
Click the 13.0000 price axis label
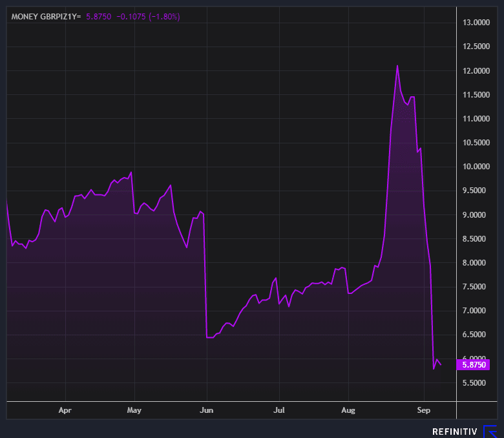477,23
